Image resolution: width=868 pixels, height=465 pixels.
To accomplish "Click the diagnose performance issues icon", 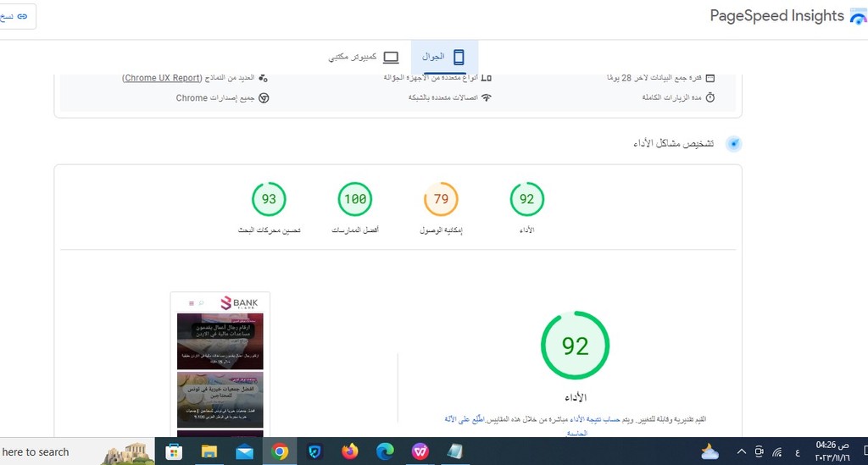I will pos(733,144).
